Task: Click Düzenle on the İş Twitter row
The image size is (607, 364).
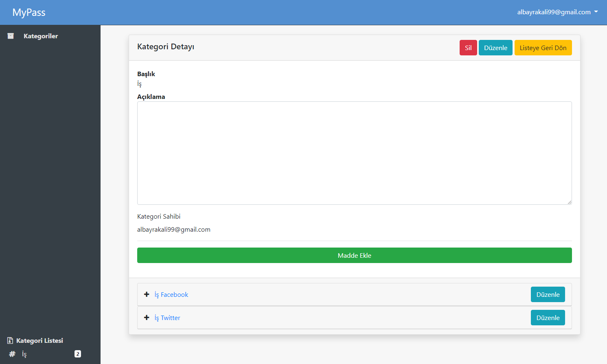Action: (x=548, y=318)
